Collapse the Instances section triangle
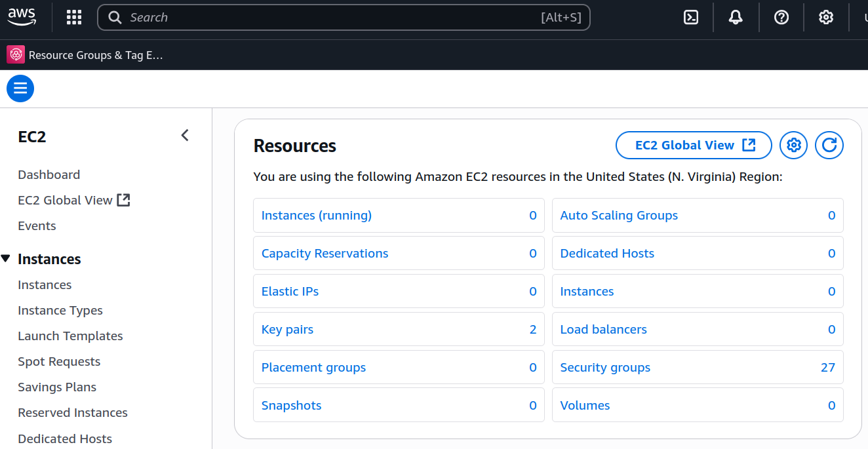The image size is (868, 449). 6,259
